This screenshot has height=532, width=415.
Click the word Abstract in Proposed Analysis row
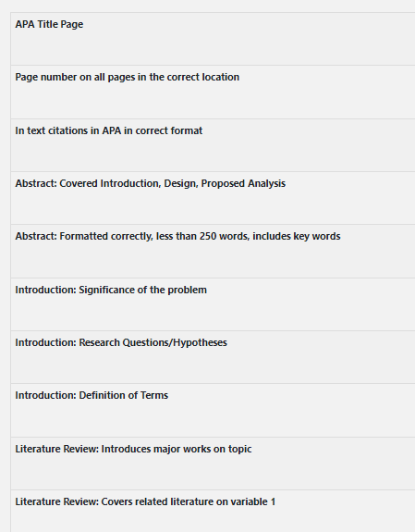click(36, 183)
